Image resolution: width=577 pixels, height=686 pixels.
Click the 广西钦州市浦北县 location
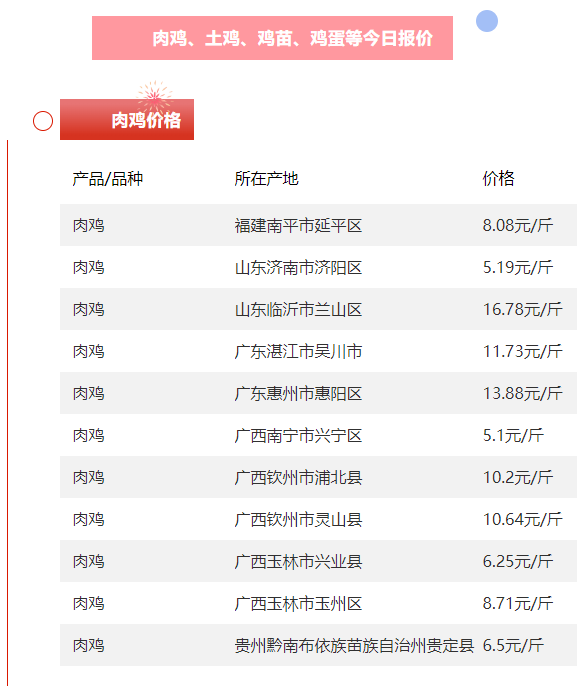(x=298, y=477)
